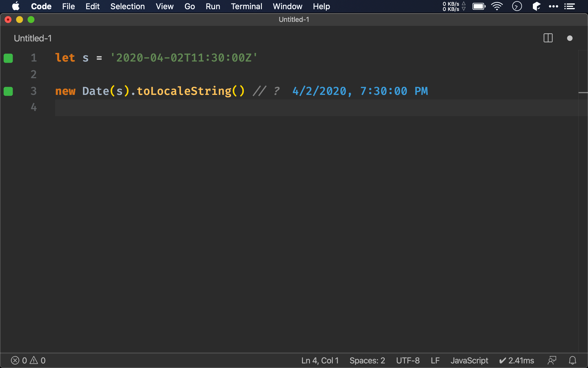Image resolution: width=588 pixels, height=368 pixels.
Task: Click the window title Untitled-1
Action: pyautogui.click(x=294, y=20)
